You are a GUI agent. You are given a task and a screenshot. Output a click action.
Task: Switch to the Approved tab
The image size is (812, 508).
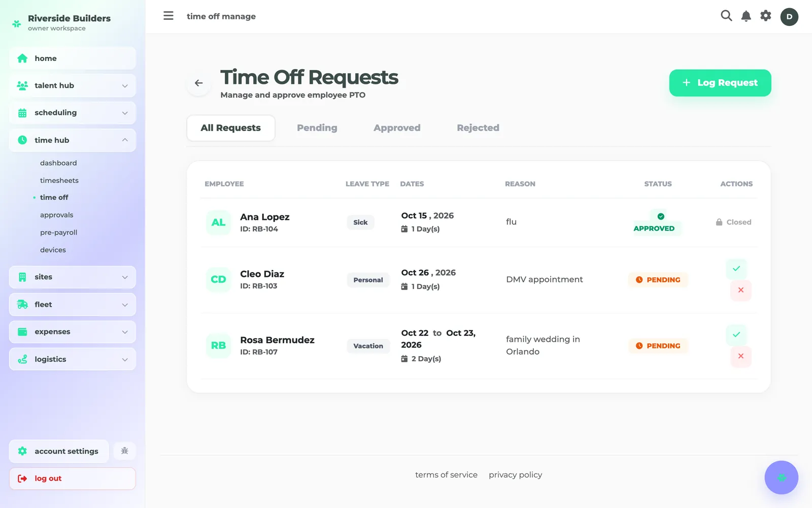coord(397,128)
